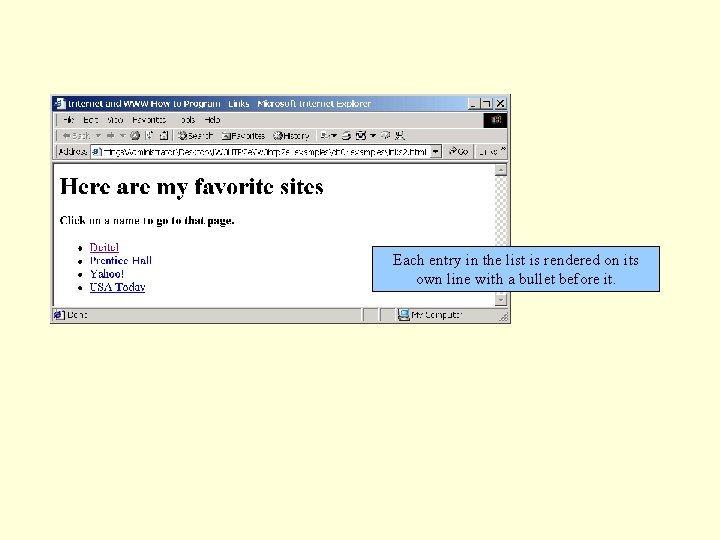Click the Edit page toolbar icon
This screenshot has width=720, height=540.
tap(361, 135)
